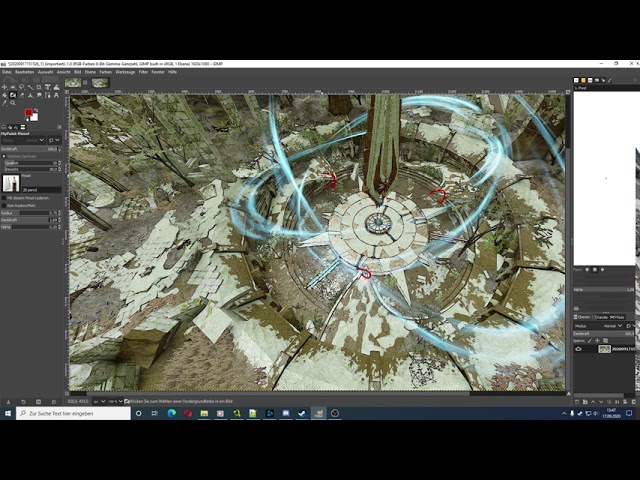Select the Unified Transform tool

(48, 87)
